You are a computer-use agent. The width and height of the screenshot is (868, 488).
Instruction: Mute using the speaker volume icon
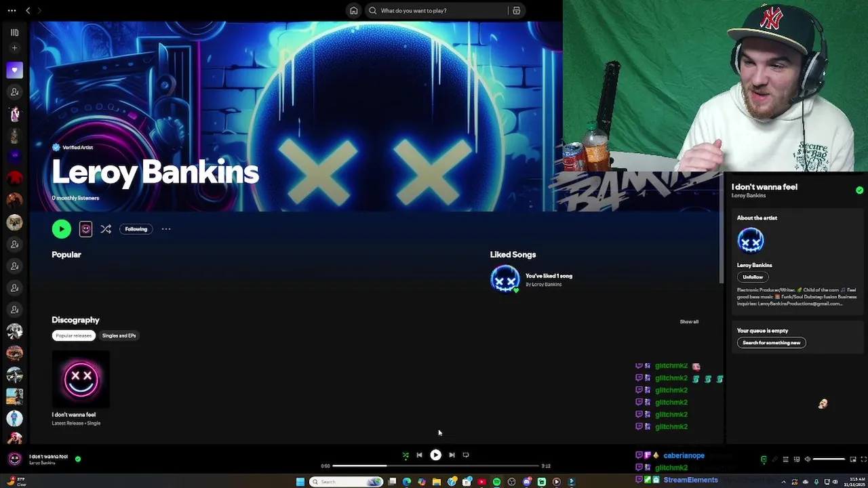point(808,460)
